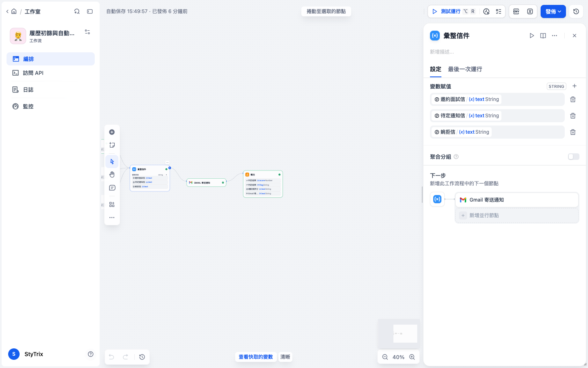Open the more options dots in node panel
Image resolution: width=588 pixels, height=368 pixels.
pos(555,36)
